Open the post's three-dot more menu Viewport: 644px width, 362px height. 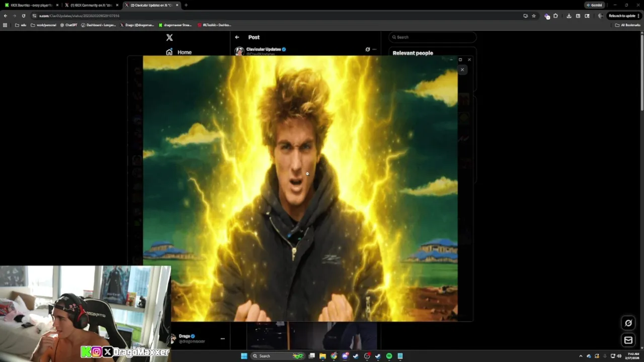tap(374, 49)
